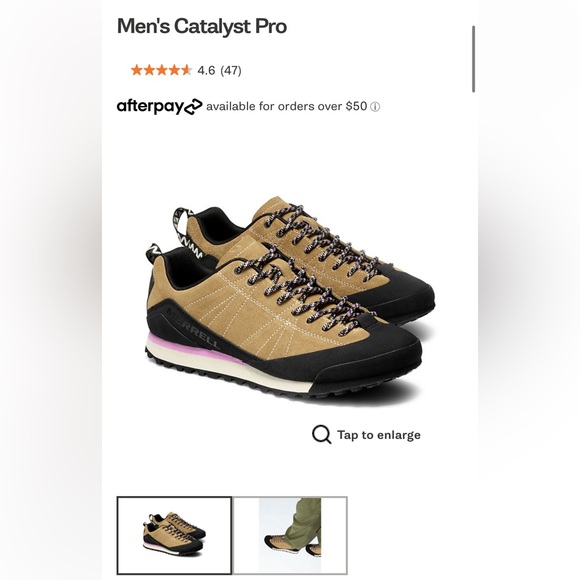Open the 47 reviews count link
The image size is (580, 580).
tap(231, 70)
